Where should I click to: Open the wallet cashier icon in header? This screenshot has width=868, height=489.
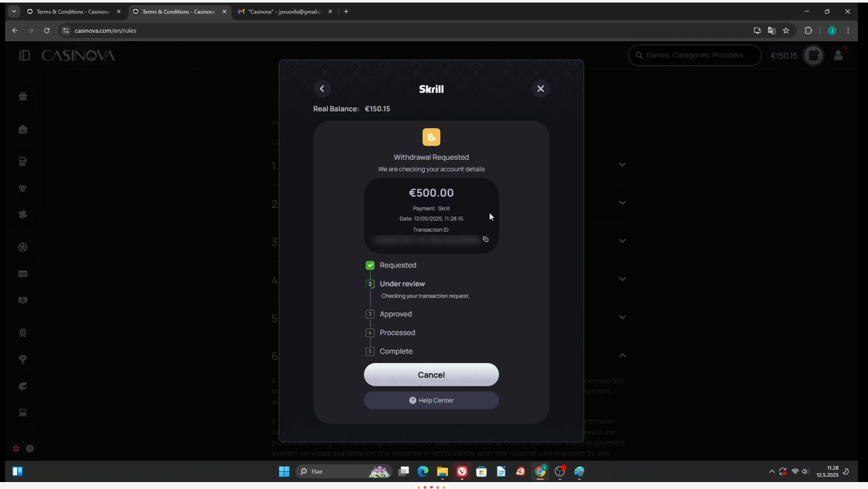click(x=814, y=56)
